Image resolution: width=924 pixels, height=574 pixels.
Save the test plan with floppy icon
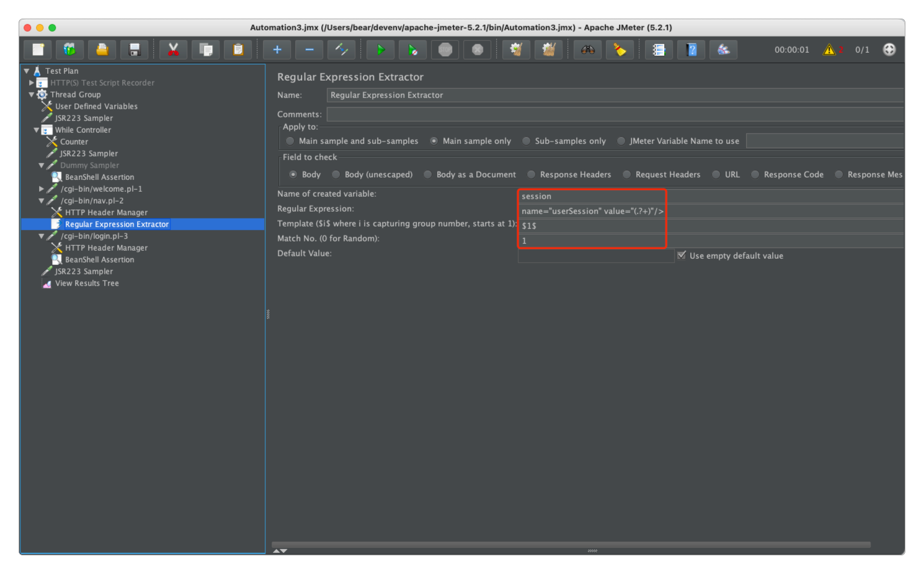tap(135, 50)
